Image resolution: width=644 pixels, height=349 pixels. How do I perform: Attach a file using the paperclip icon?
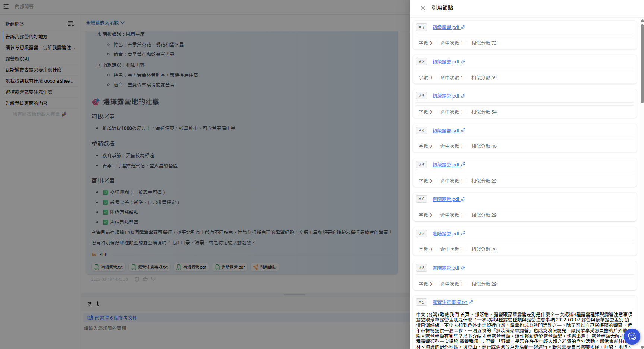click(x=98, y=304)
